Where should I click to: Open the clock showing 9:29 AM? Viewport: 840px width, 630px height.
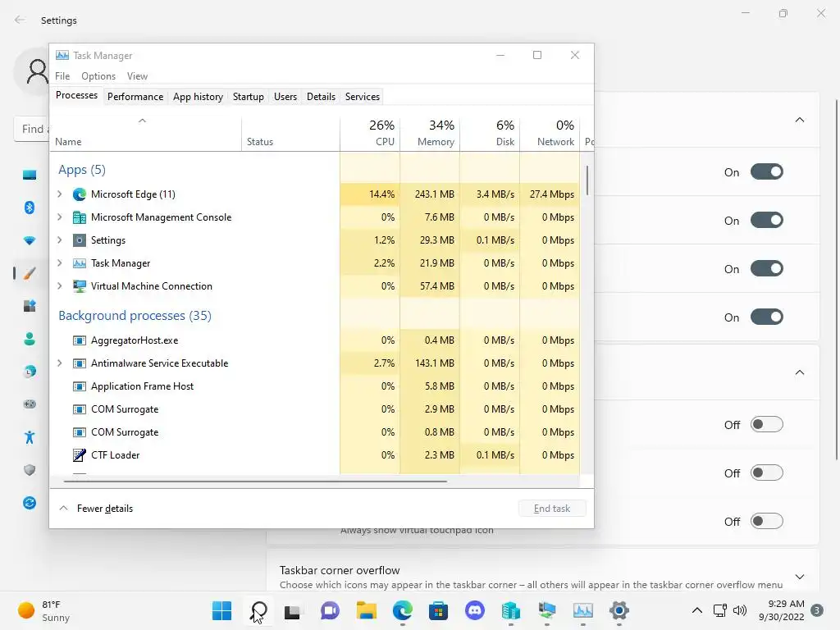tap(782, 610)
